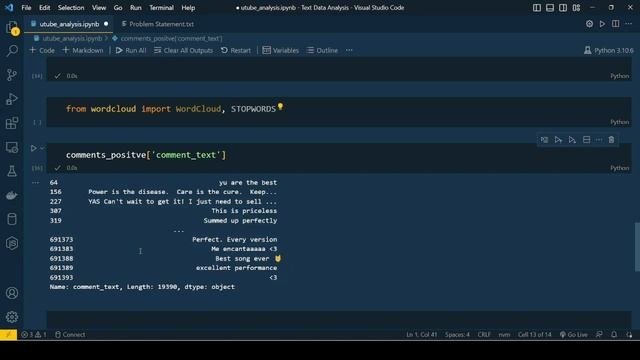
Task: Click Run All in notebook toolbar
Action: point(131,50)
